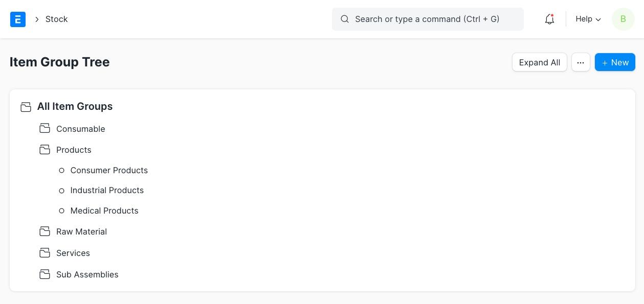Open the ERPNext home logo icon
The height and width of the screenshot is (304, 644).
click(18, 19)
